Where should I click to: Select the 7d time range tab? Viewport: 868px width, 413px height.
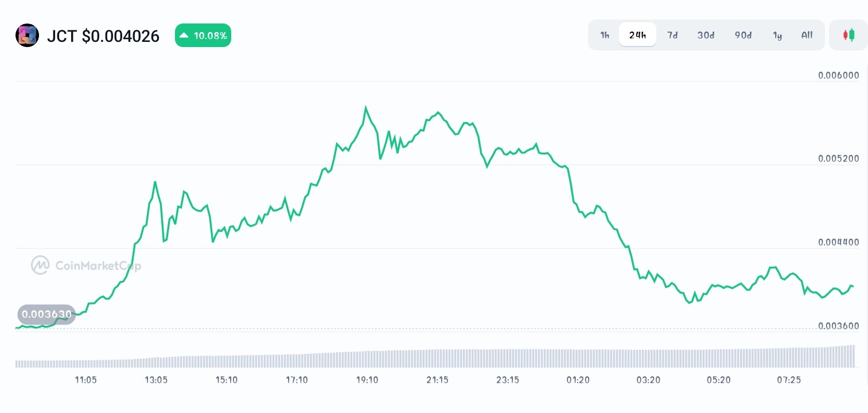672,35
